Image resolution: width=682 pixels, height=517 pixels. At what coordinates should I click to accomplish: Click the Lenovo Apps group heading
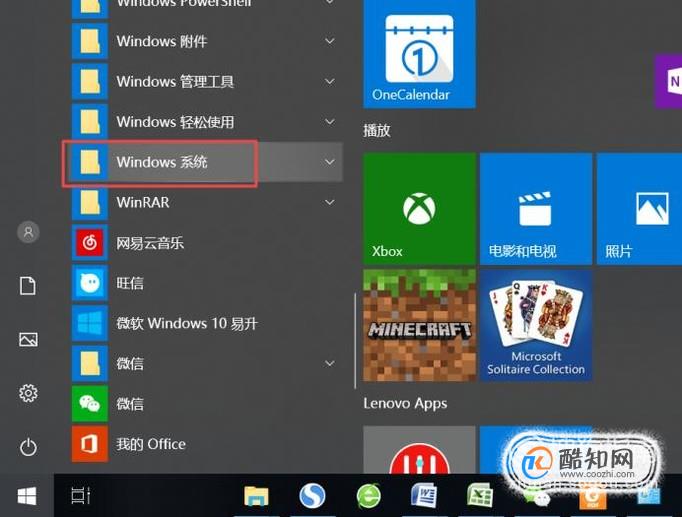click(405, 404)
